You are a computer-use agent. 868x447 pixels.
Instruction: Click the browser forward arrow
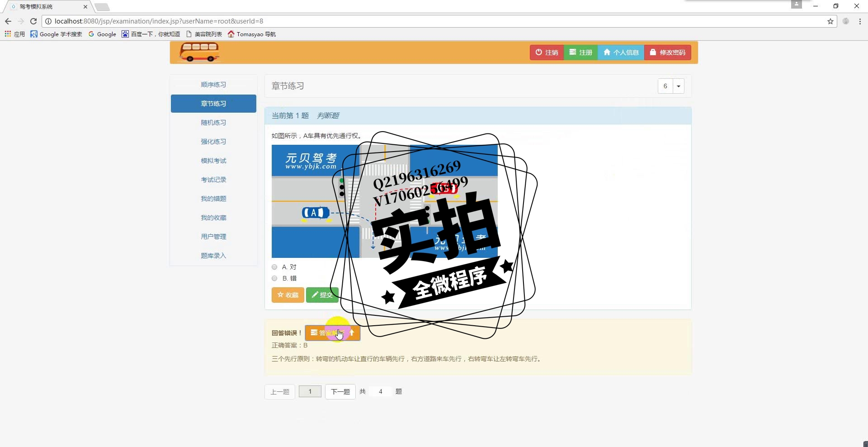(21, 21)
